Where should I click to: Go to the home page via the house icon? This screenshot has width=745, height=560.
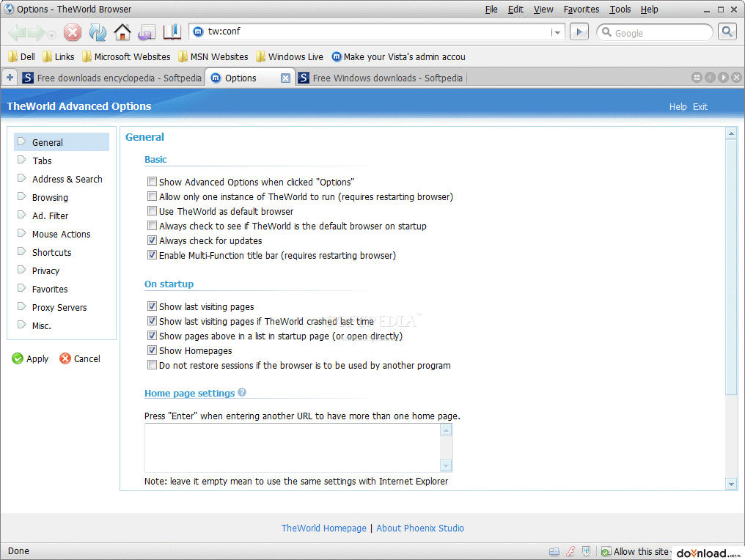pyautogui.click(x=122, y=32)
